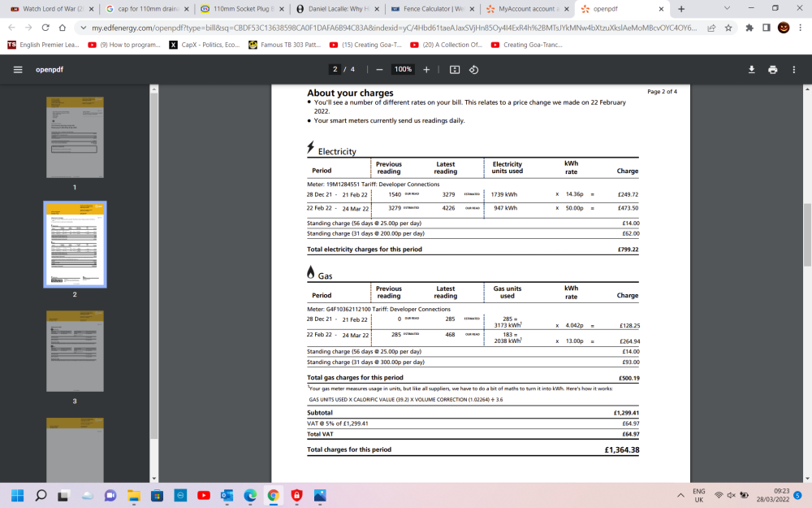This screenshot has height=508, width=812.
Task: Click the browser address bar URL
Action: [x=394, y=28]
